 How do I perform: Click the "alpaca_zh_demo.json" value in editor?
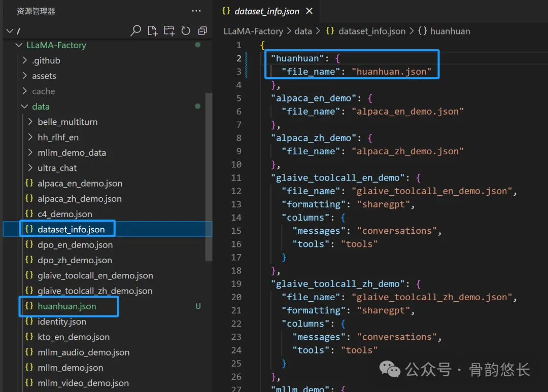pyautogui.click(x=407, y=151)
